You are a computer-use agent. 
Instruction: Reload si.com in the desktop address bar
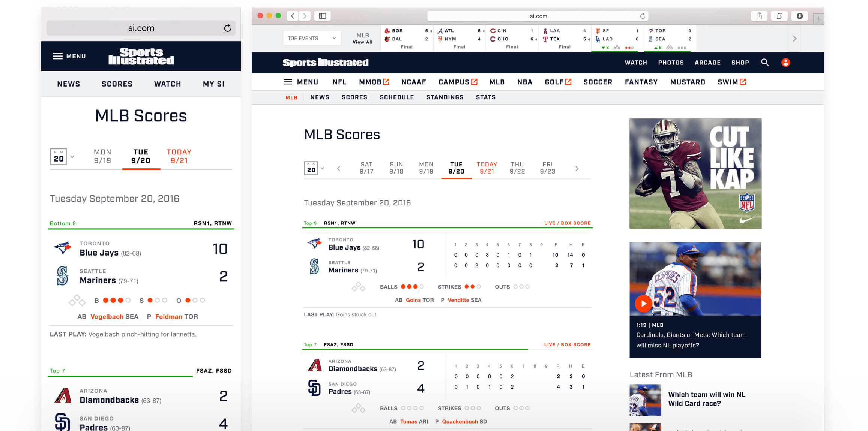[x=643, y=16]
